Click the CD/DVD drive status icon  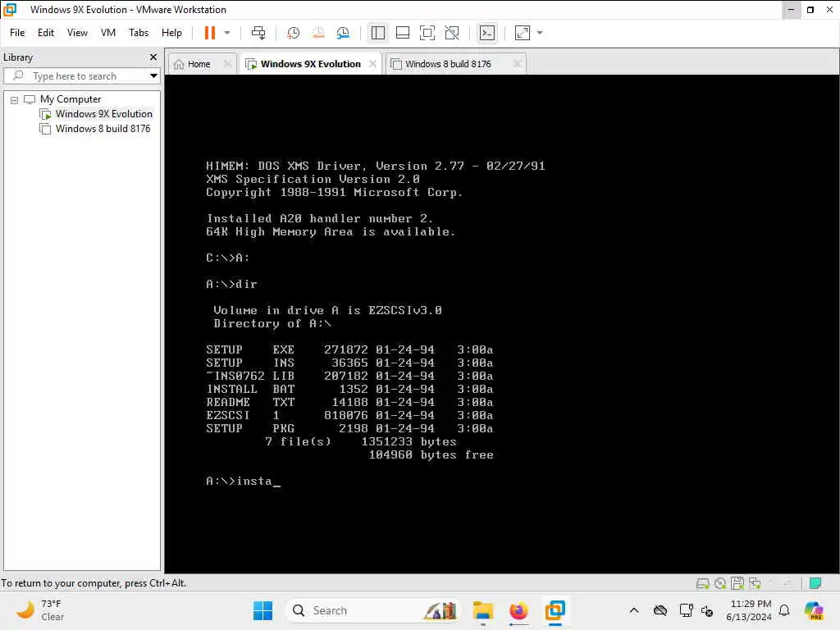point(720,583)
